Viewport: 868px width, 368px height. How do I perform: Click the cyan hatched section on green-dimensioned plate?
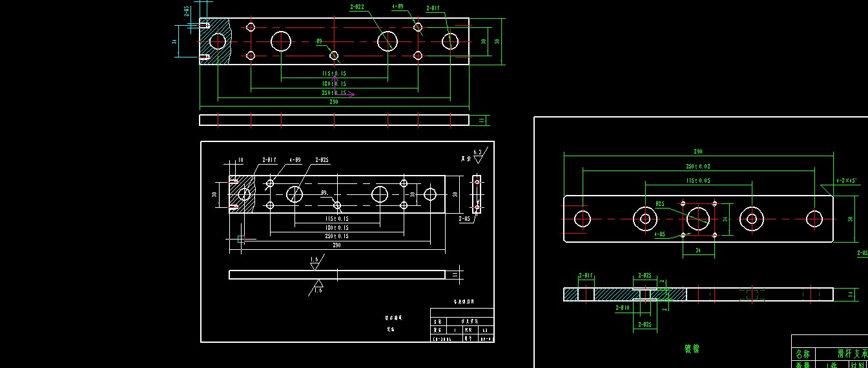(216, 41)
